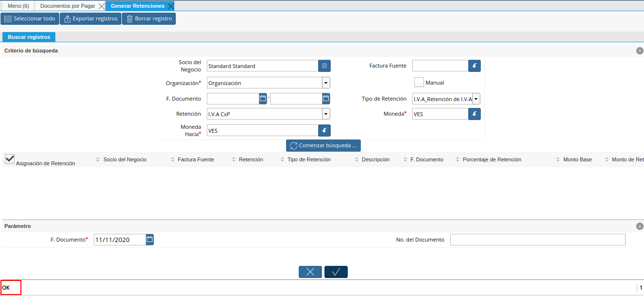
Task: Sort by Retención column header
Action: (x=251, y=159)
